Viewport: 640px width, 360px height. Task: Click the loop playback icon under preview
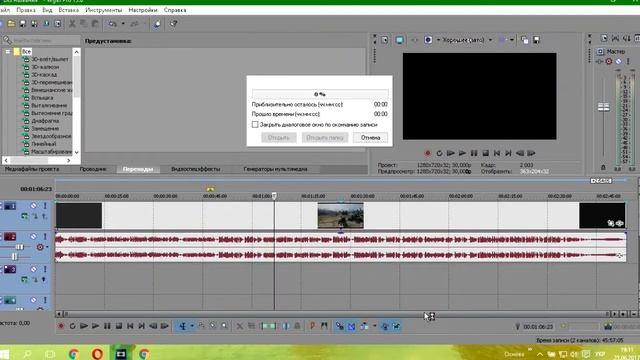pos(439,153)
